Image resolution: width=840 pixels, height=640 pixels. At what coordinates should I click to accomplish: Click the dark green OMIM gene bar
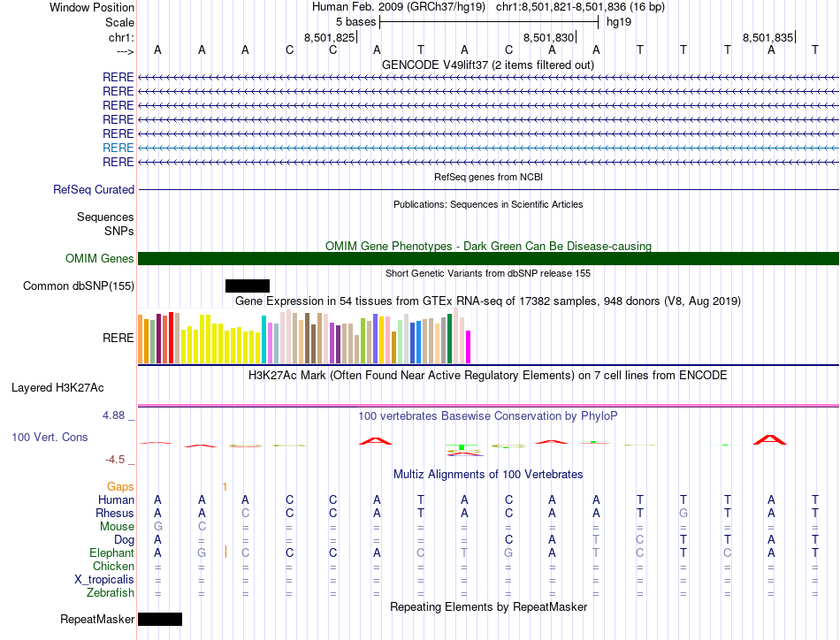488,259
